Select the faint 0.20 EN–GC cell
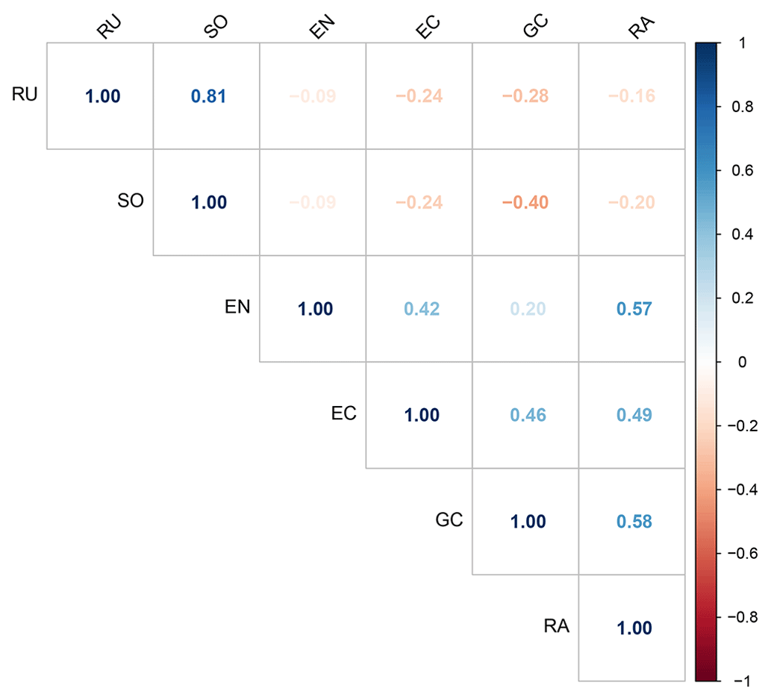This screenshot has width=771, height=700. pos(527,309)
